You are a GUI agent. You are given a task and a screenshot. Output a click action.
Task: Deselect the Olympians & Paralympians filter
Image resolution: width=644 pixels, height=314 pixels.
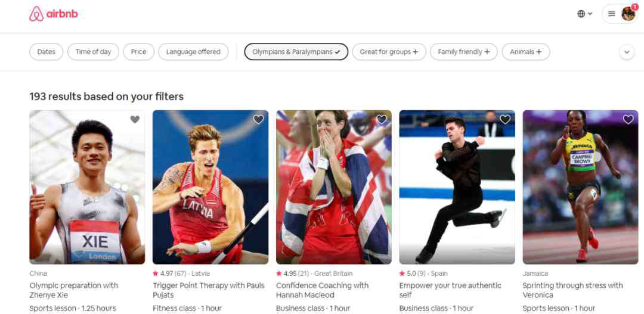296,52
